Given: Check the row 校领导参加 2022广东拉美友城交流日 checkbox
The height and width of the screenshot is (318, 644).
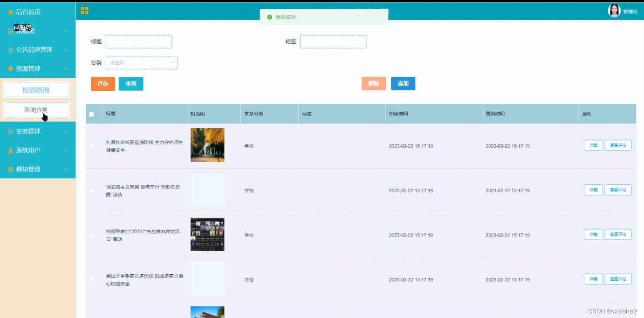Looking at the screenshot, I should point(91,235).
